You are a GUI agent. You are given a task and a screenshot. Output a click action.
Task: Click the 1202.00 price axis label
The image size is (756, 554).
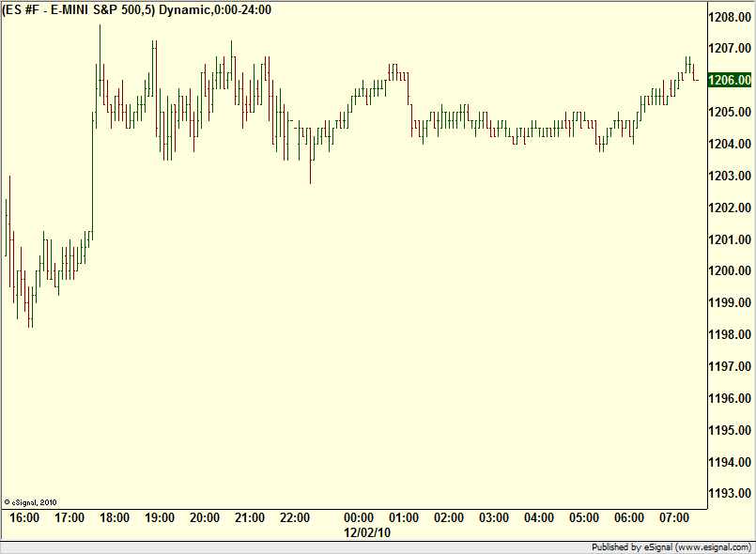730,208
